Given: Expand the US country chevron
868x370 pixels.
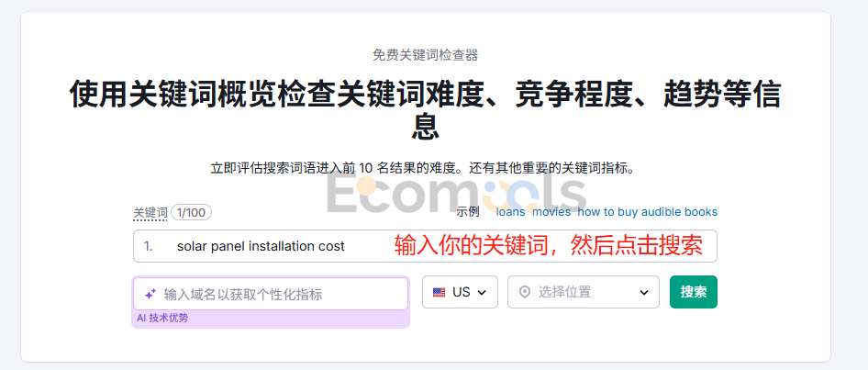Looking at the screenshot, I should pyautogui.click(x=481, y=293).
